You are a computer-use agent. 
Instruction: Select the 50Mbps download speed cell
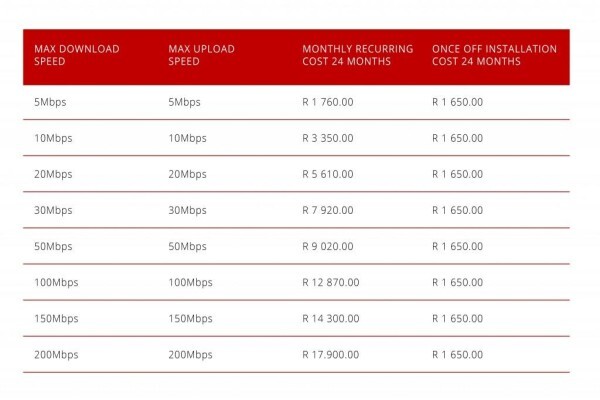(53, 246)
